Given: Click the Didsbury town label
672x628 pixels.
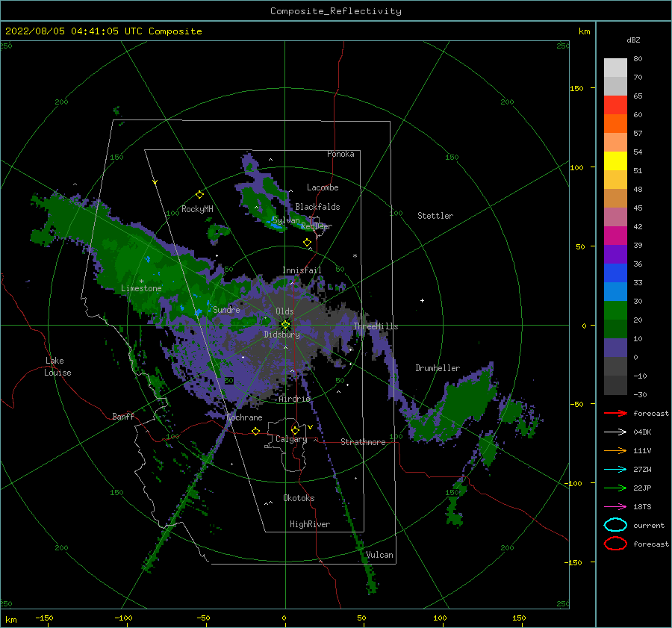Looking at the screenshot, I should pyautogui.click(x=281, y=335).
